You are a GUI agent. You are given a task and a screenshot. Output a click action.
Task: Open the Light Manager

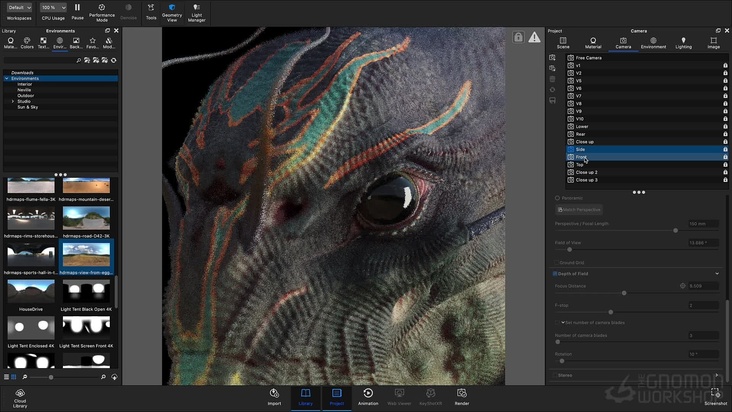[x=196, y=8]
